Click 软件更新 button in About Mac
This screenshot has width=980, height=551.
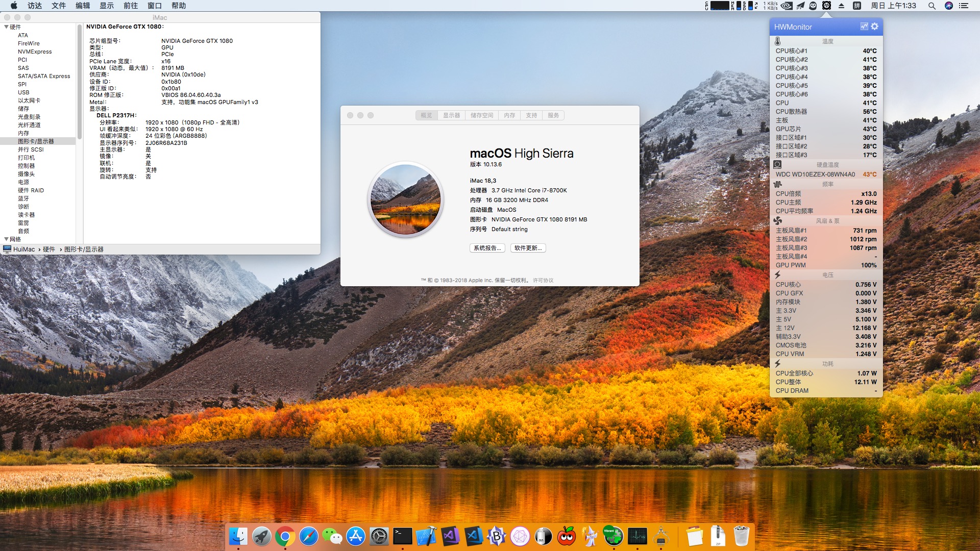(x=528, y=247)
